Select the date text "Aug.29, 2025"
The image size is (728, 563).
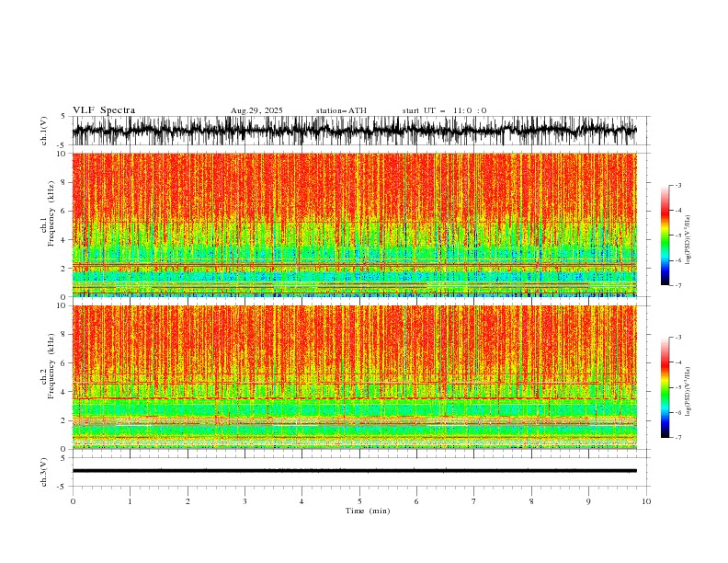256,110
